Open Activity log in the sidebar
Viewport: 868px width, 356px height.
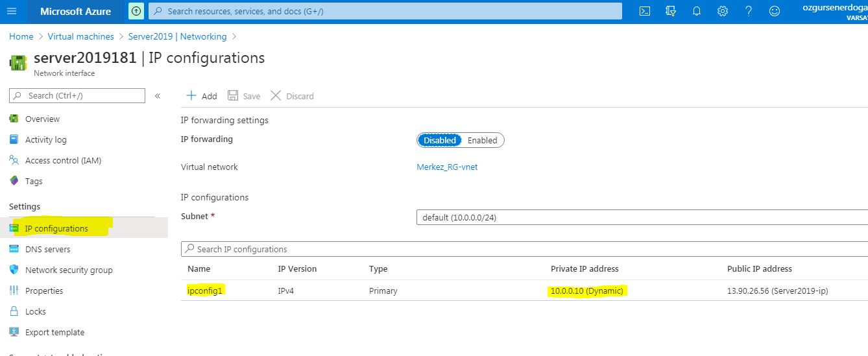click(45, 139)
